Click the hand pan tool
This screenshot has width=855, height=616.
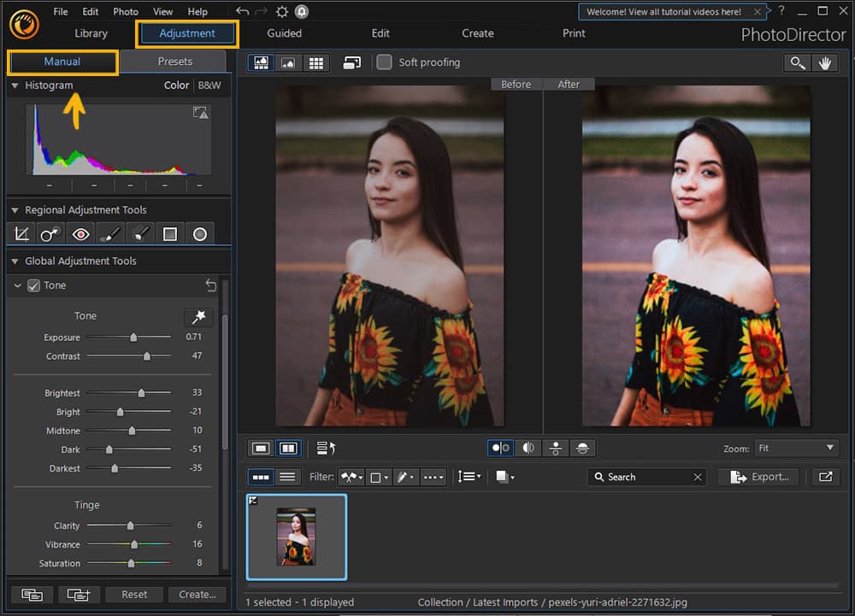pyautogui.click(x=825, y=62)
